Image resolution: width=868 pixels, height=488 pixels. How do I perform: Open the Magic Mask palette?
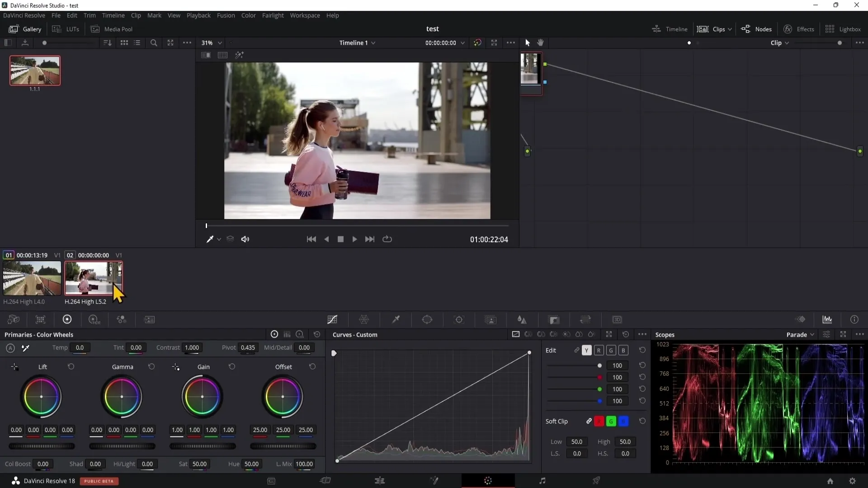[x=491, y=319]
